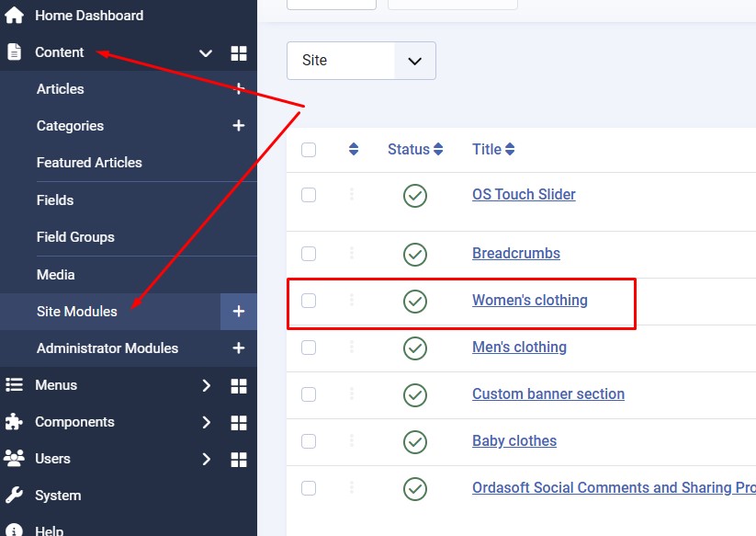Add new Site Module with plus icon
The width and height of the screenshot is (756, 536).
click(x=239, y=312)
